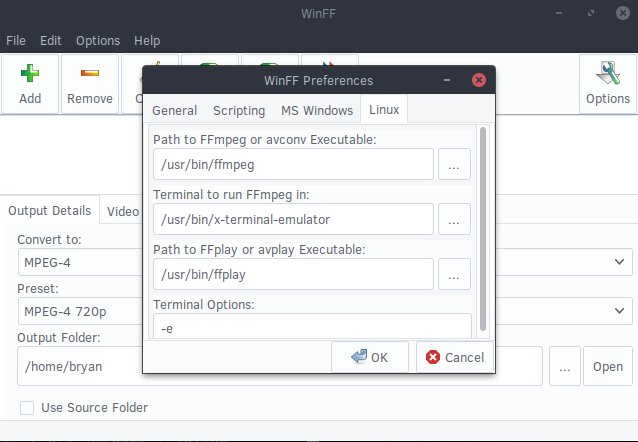The height and width of the screenshot is (442, 638).
Task: Click the Add toolbar button
Action: tap(30, 84)
